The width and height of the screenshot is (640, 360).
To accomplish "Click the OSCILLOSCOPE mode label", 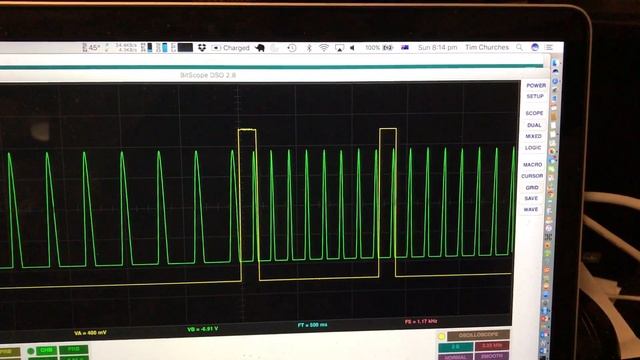I will [x=478, y=335].
